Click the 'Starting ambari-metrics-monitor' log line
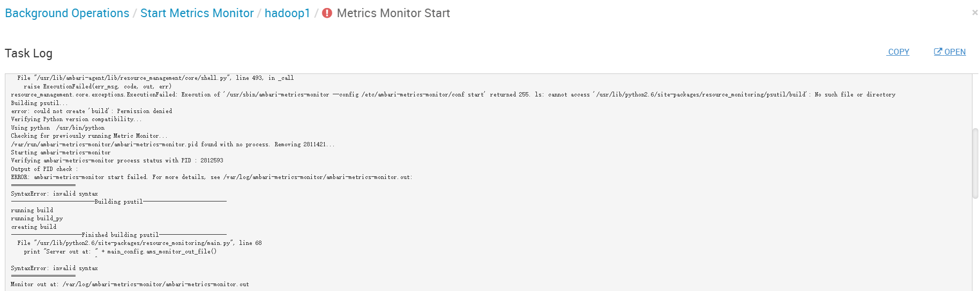Image resolution: width=980 pixels, height=291 pixels. click(61, 153)
